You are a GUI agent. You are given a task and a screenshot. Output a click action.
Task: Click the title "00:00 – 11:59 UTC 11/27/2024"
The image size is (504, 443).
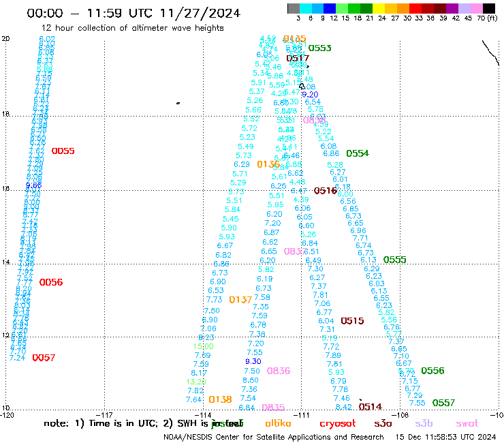click(x=133, y=13)
